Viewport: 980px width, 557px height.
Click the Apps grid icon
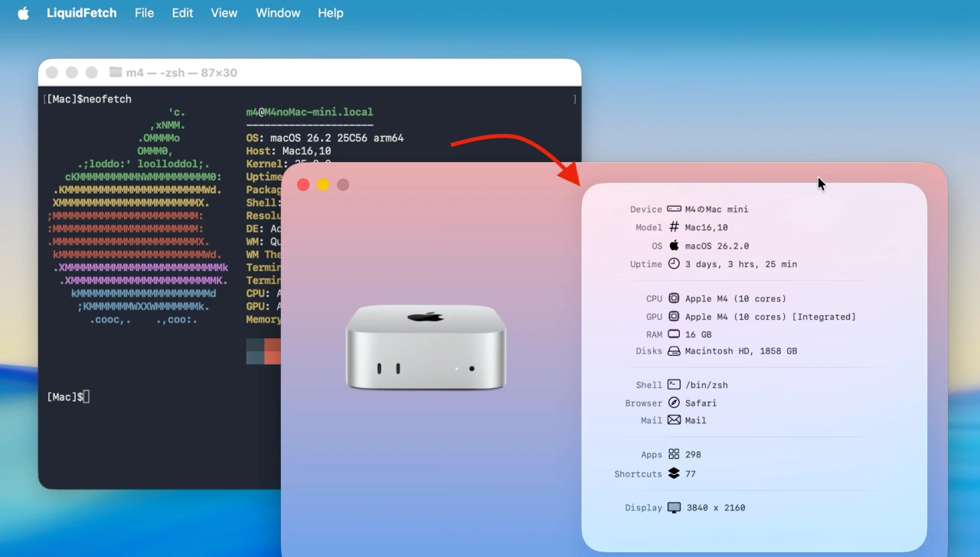pos(674,454)
